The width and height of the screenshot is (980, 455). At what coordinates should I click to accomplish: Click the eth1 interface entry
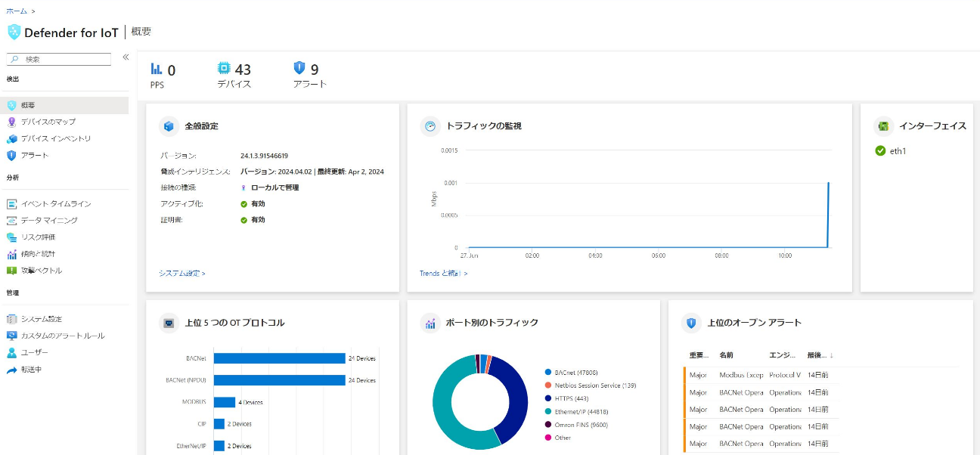(x=891, y=150)
